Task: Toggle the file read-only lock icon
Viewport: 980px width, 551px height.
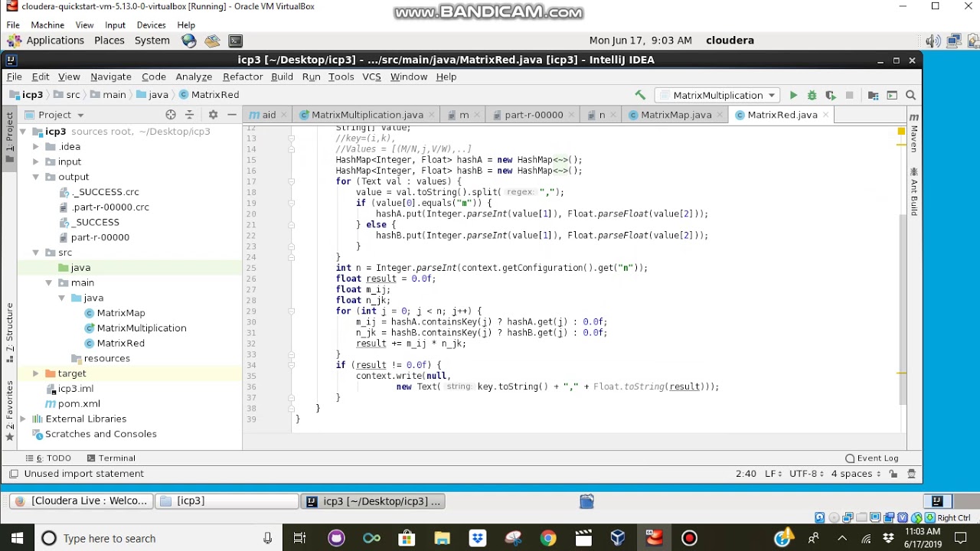Action: tap(893, 474)
